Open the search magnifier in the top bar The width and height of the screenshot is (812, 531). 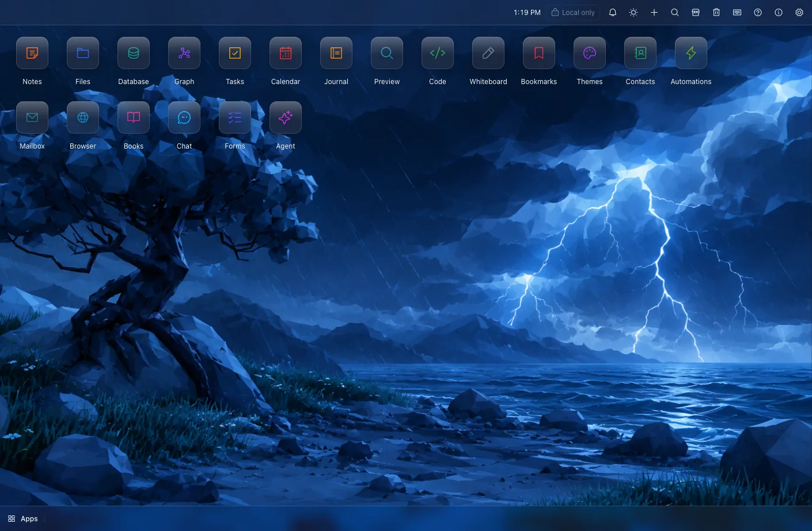pos(675,12)
